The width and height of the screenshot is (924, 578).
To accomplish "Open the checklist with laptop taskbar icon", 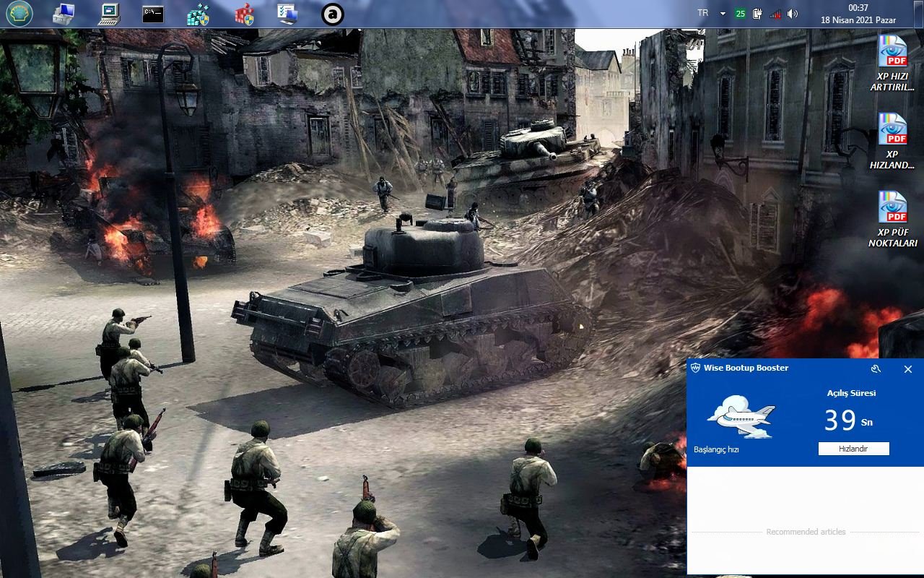I will coord(287,14).
